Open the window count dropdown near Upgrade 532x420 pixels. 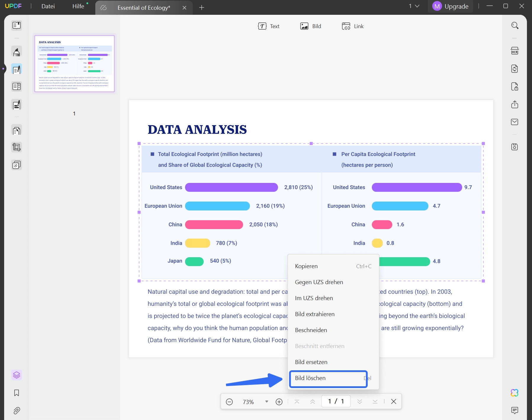point(414,6)
